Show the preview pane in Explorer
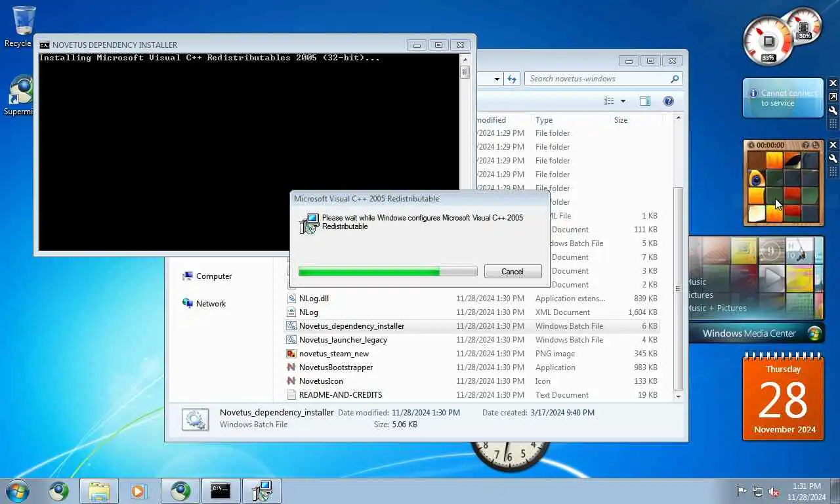This screenshot has height=504, width=840. tap(645, 101)
